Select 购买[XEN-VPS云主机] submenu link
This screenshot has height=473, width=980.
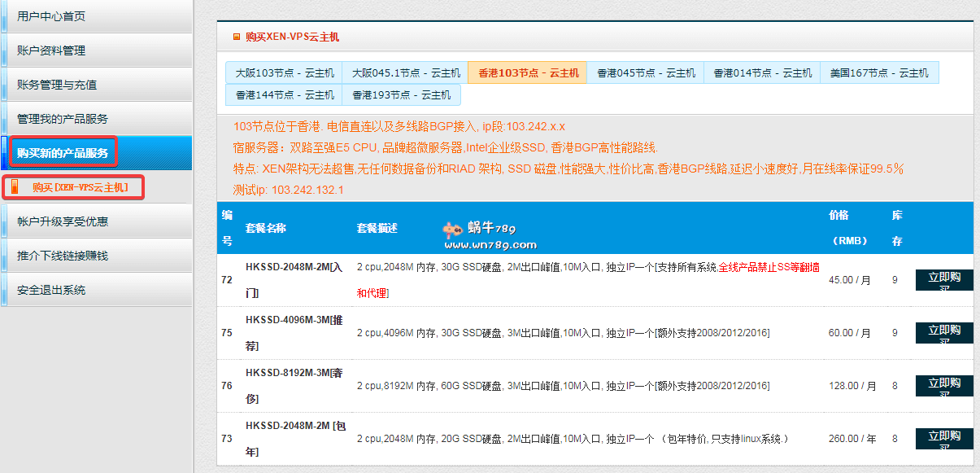click(80, 187)
